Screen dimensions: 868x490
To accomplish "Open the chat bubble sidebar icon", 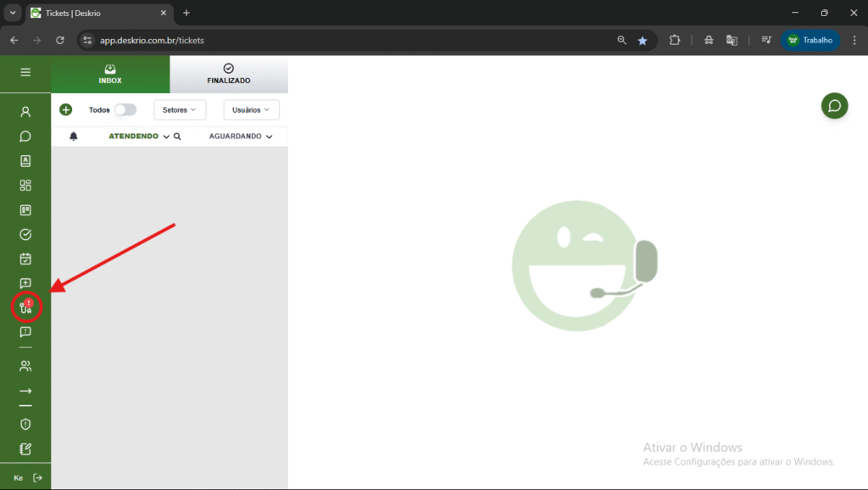I will click(x=25, y=136).
